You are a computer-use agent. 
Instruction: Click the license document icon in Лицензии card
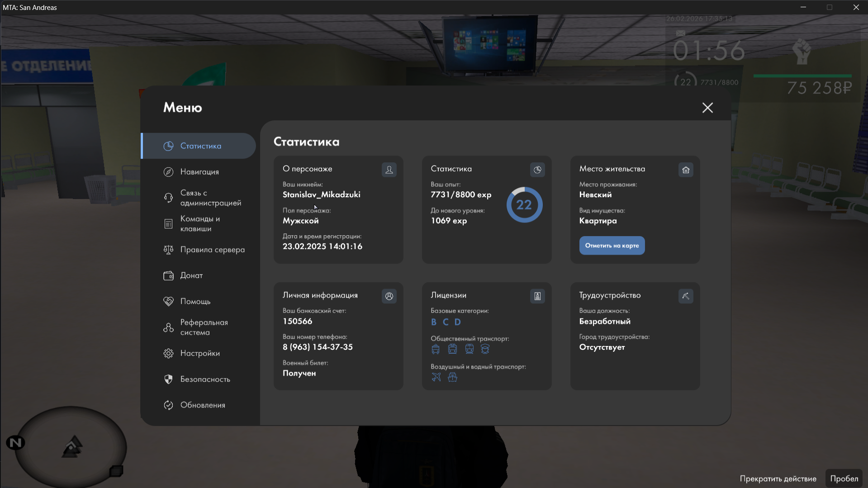click(x=537, y=296)
